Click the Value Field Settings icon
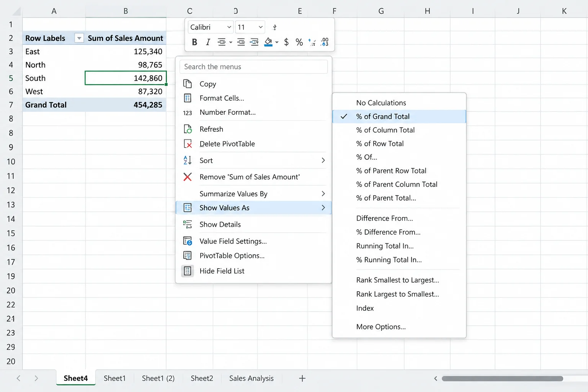The image size is (588, 392). [x=188, y=241]
